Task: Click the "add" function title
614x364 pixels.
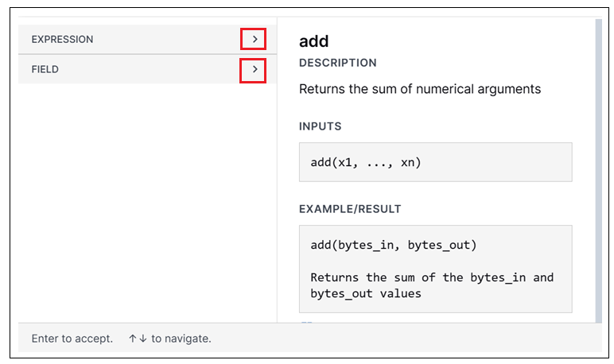Action: tap(313, 41)
